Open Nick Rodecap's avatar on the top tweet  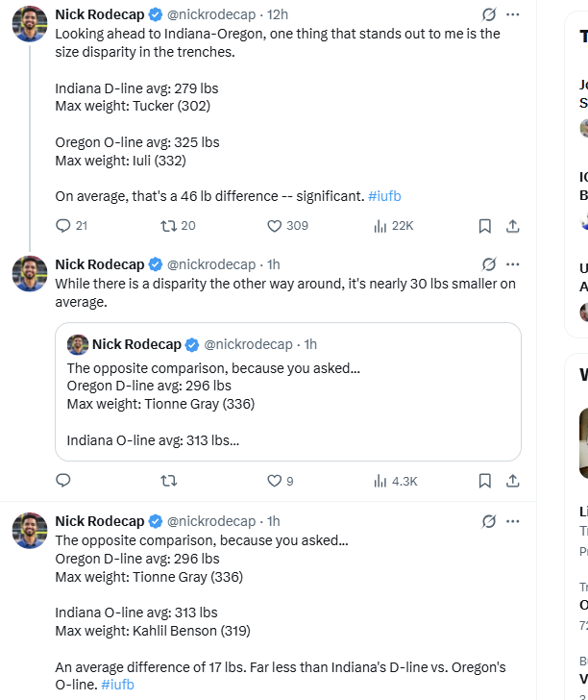tap(30, 23)
